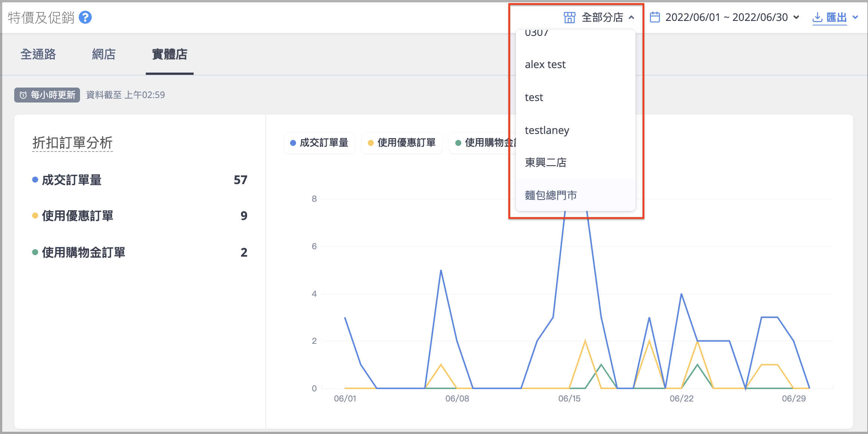Click the green dot beside 使用購物金訂單 summary
This screenshot has height=434, width=868.
click(x=35, y=252)
